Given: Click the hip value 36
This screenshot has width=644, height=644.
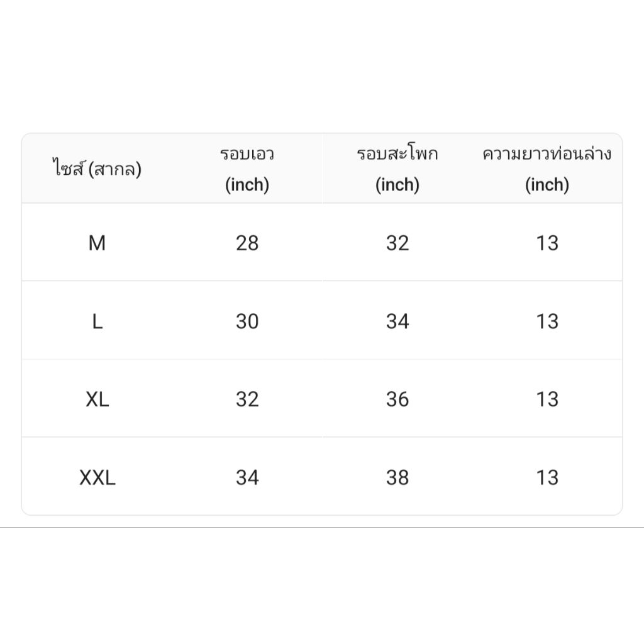Looking at the screenshot, I should [397, 399].
